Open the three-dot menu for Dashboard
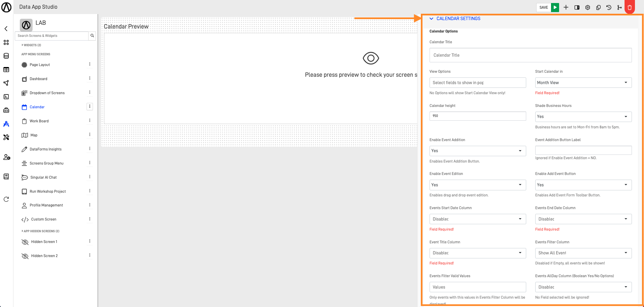The width and height of the screenshot is (644, 307). coord(90,78)
